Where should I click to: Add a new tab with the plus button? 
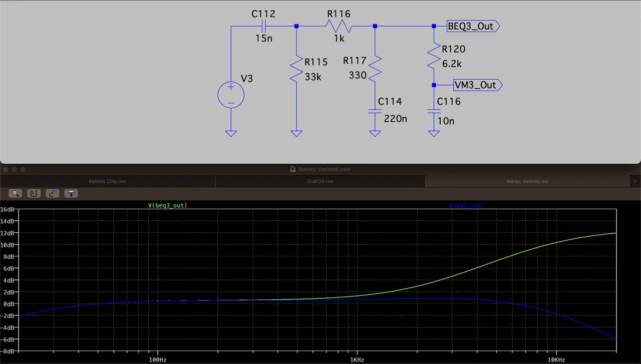coord(635,181)
